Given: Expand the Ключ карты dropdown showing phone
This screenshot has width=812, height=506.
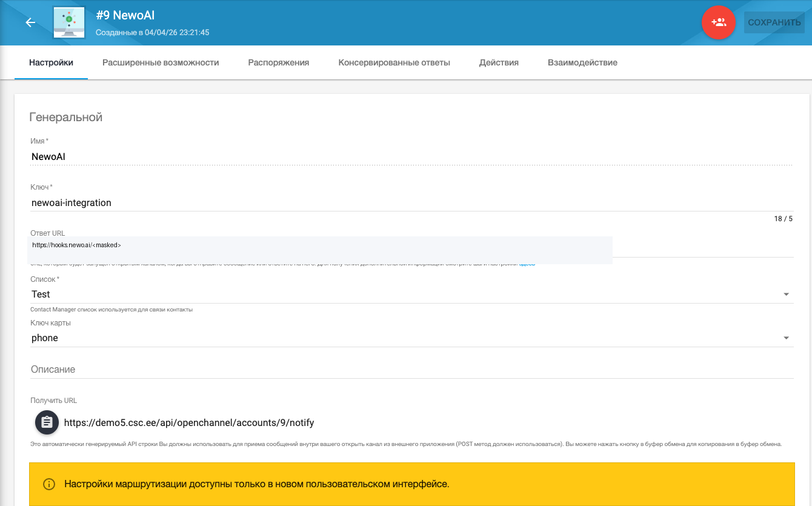Looking at the screenshot, I should tap(411, 338).
